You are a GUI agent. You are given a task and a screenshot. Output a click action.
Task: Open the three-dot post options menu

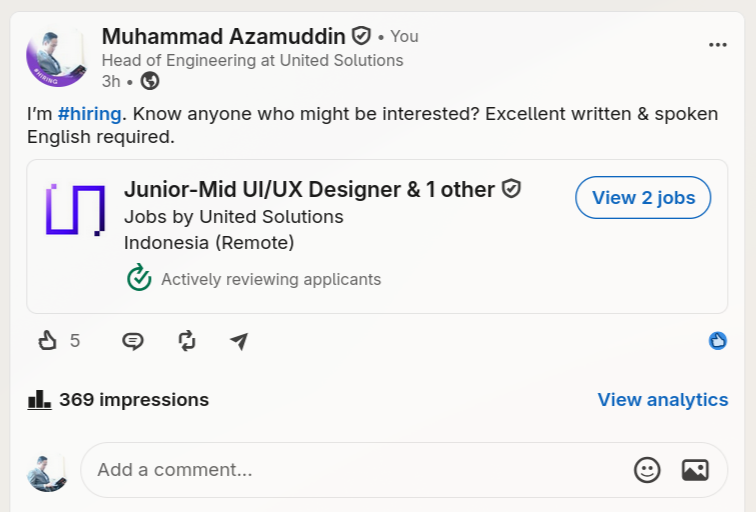point(717,45)
